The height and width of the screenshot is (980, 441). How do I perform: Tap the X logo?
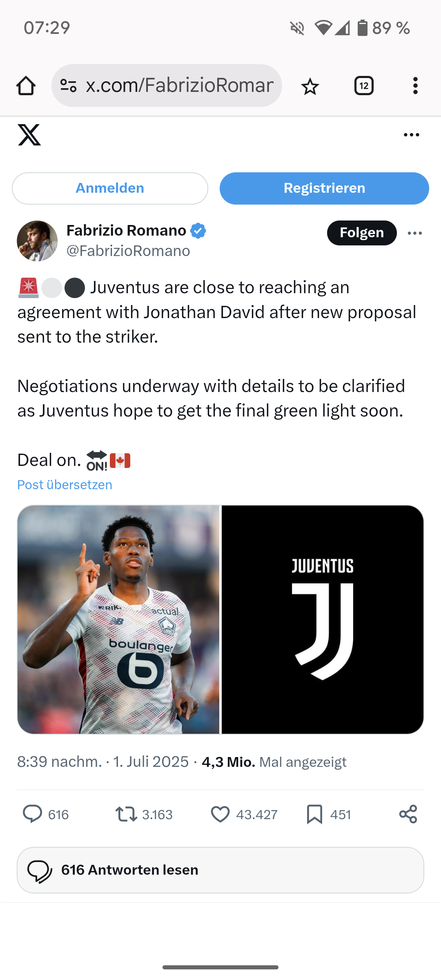29,135
